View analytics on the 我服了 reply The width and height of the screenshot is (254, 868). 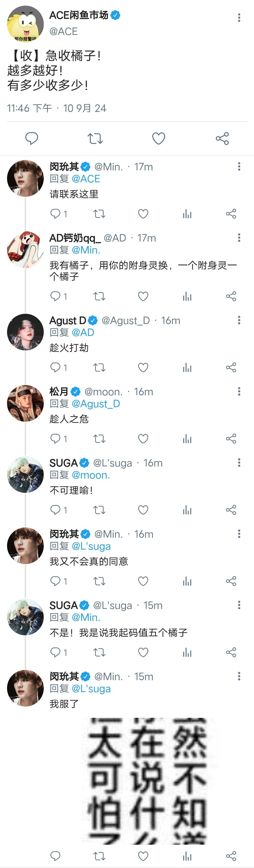(187, 856)
